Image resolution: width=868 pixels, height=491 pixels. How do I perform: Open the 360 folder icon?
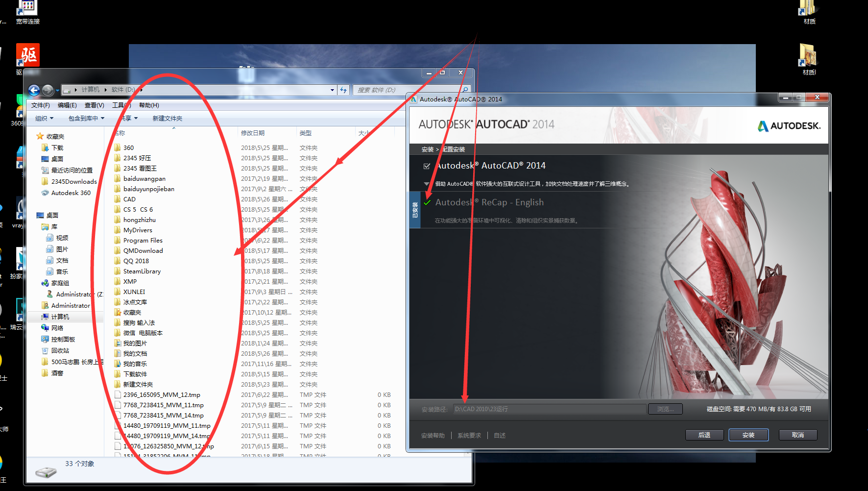[118, 147]
